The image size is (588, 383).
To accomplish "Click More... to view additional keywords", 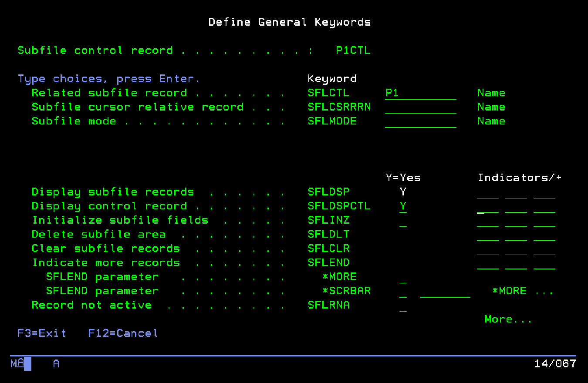I will [507, 319].
